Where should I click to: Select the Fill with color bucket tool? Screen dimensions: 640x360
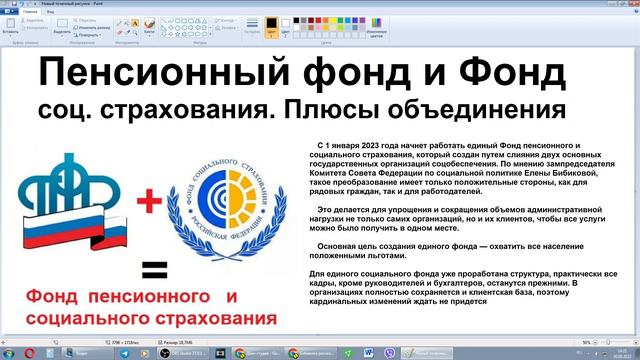tap(127, 23)
